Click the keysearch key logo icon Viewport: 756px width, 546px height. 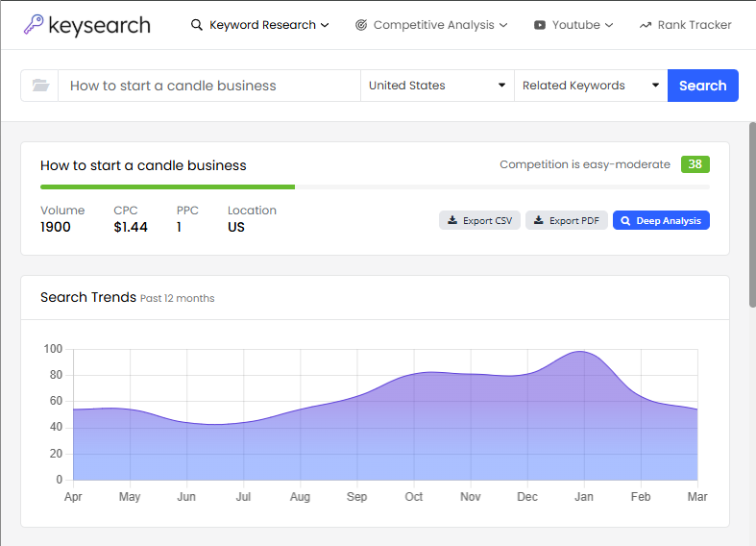tap(34, 24)
